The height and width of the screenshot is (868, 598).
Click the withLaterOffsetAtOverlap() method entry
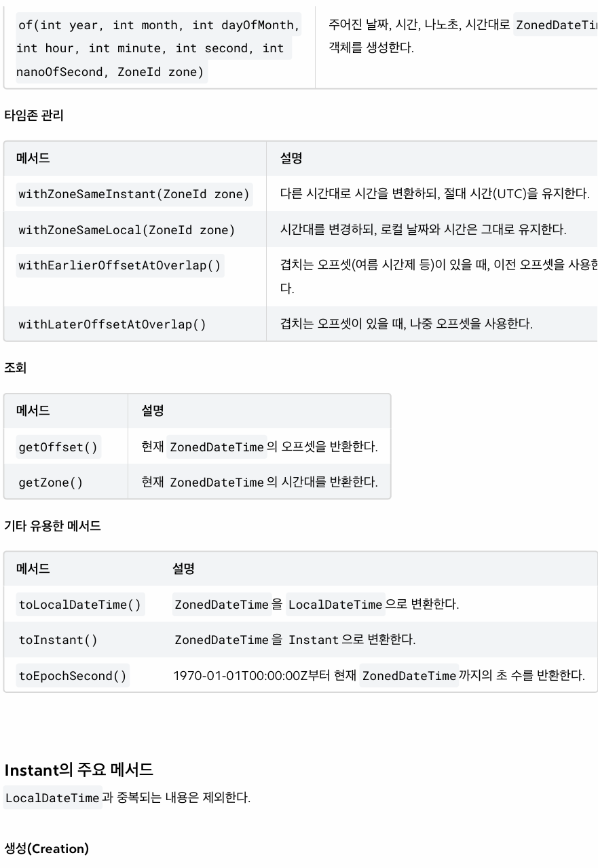112,324
